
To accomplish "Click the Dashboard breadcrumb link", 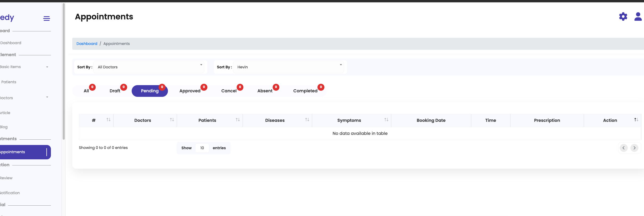I will coord(87,44).
